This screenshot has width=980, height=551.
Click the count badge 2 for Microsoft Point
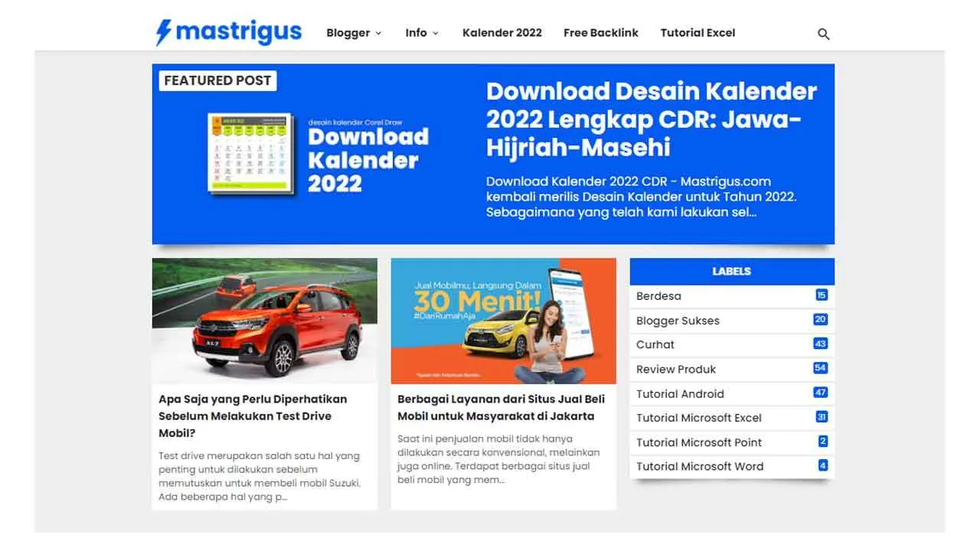click(x=823, y=442)
